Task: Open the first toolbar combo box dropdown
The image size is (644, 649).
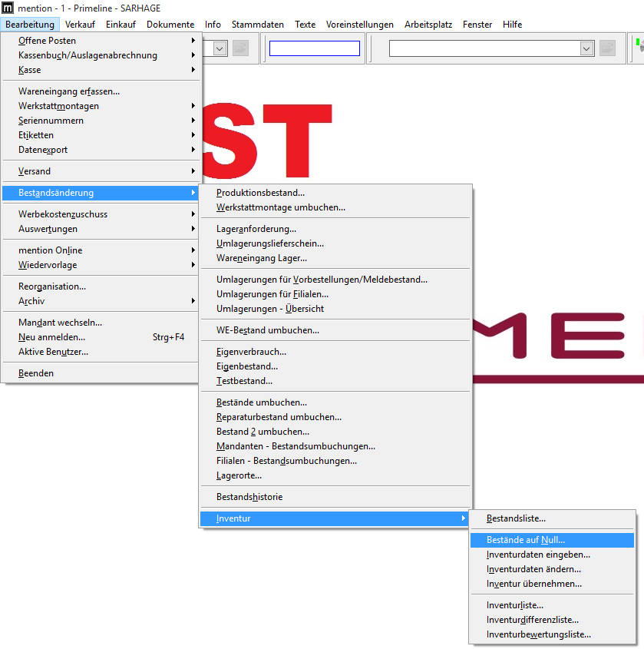Action: coord(218,48)
